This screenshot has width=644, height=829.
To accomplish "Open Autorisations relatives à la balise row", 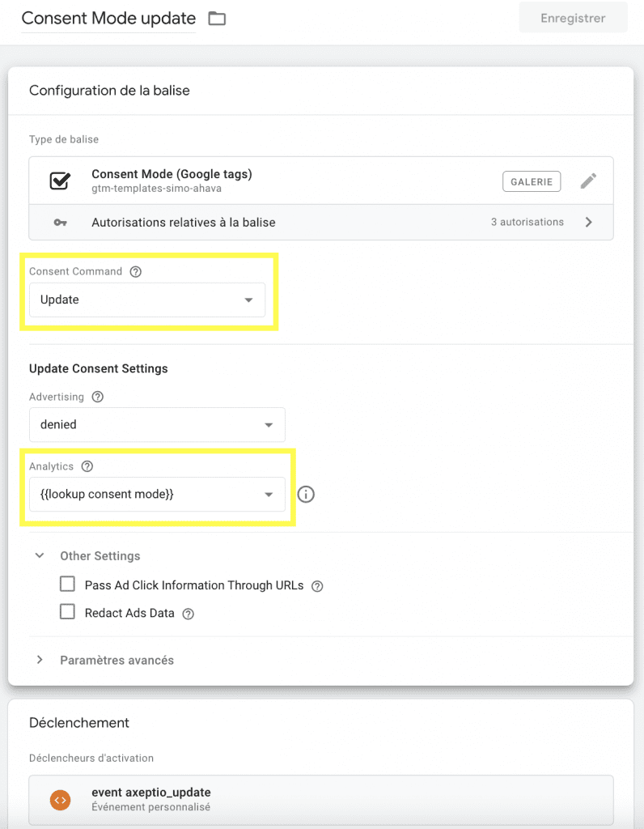I will (320, 223).
